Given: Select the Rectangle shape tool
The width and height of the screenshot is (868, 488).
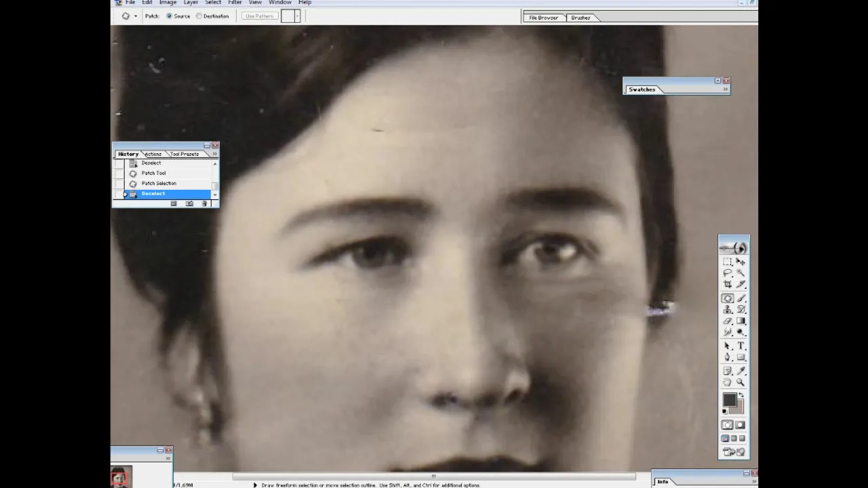Looking at the screenshot, I should pyautogui.click(x=741, y=357).
